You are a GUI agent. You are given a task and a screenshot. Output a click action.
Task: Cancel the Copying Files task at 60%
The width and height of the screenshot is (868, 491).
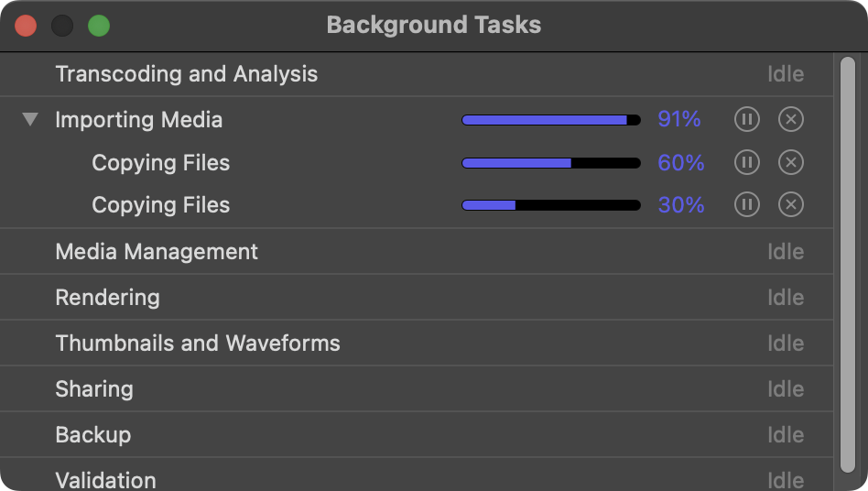coord(791,163)
